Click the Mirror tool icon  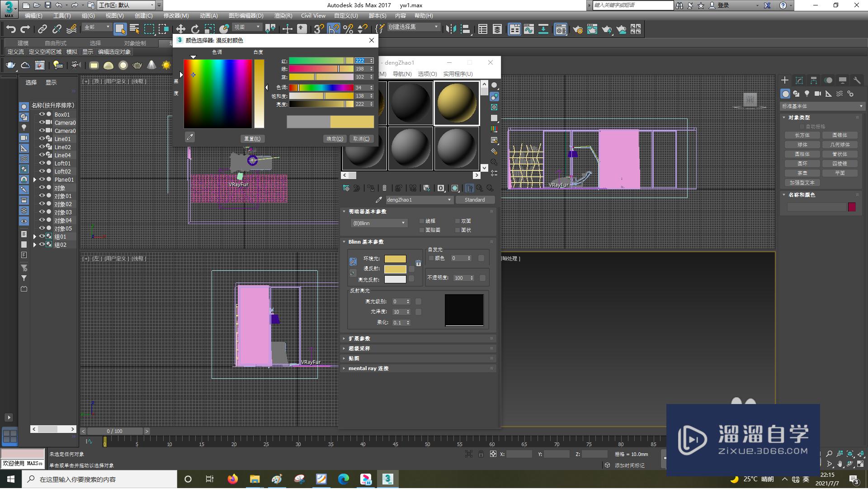(x=451, y=29)
